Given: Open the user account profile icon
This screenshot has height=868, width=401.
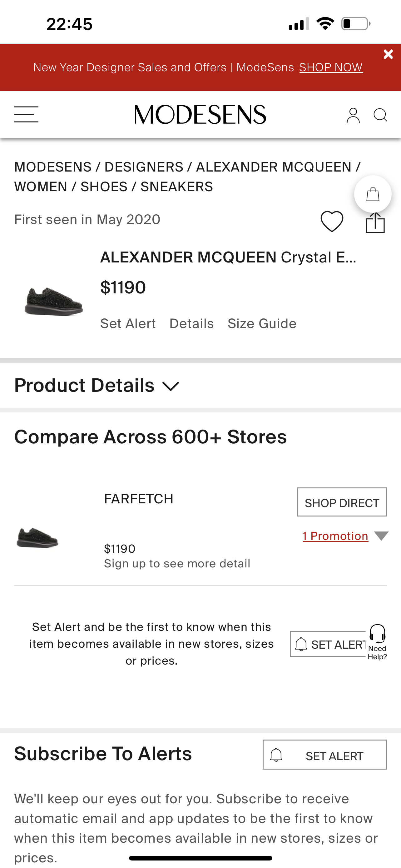Looking at the screenshot, I should (353, 115).
